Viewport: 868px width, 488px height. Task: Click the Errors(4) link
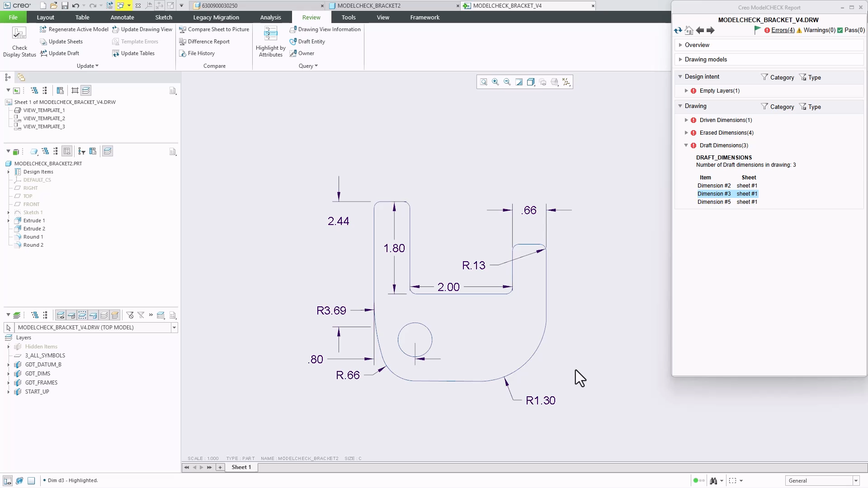[783, 30]
